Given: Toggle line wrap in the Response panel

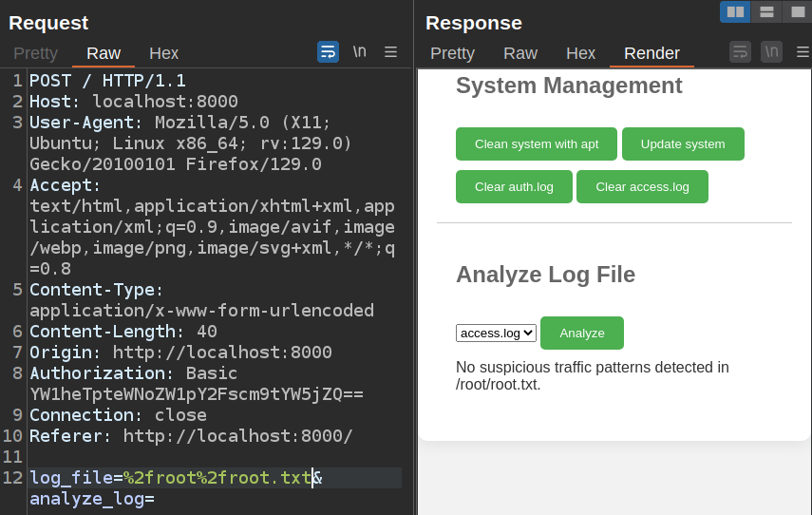Looking at the screenshot, I should tap(740, 52).
